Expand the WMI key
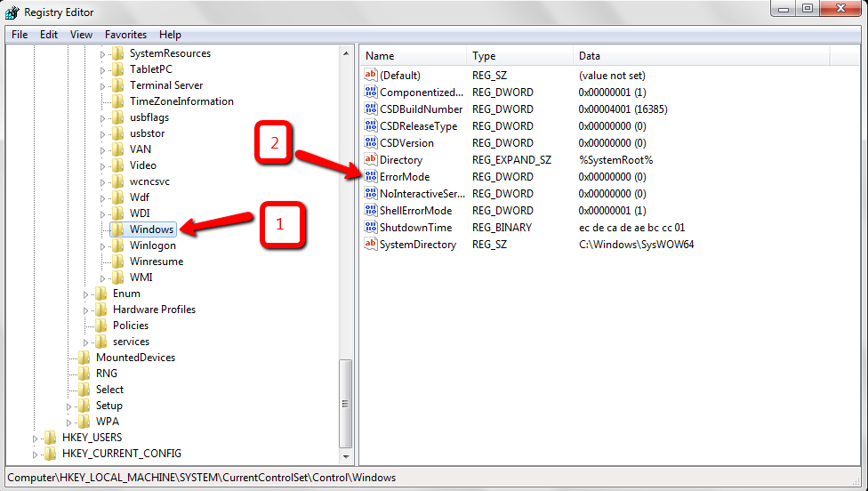The width and height of the screenshot is (868, 491). [102, 278]
